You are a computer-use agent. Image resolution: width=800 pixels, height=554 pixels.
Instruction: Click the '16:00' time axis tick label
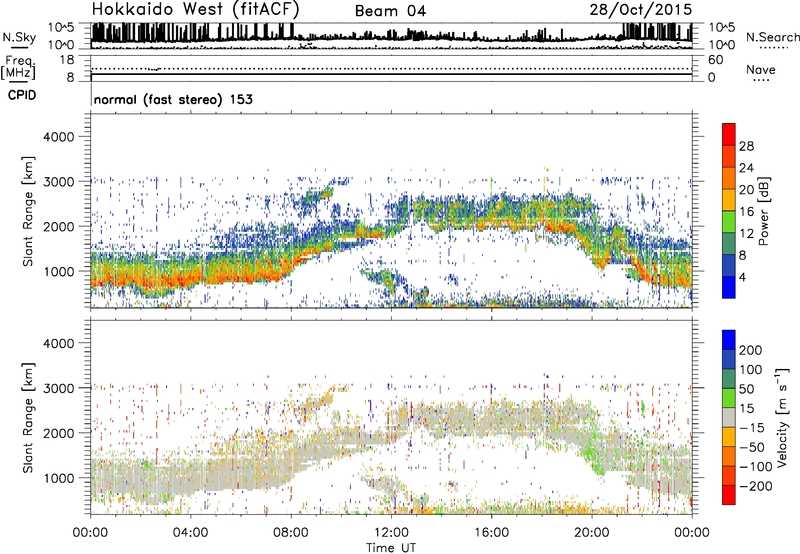pyautogui.click(x=491, y=533)
